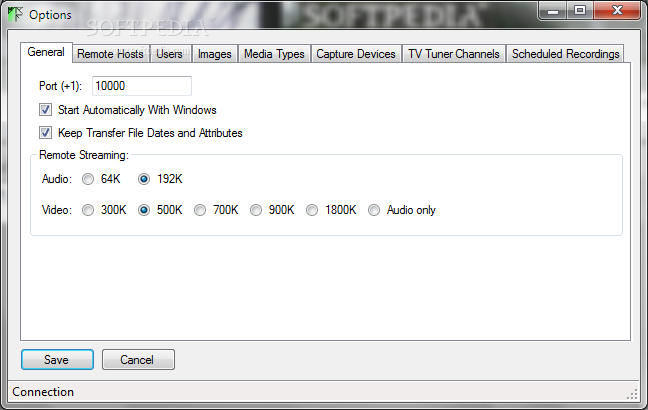Click the Connection status bar text
This screenshot has height=410, width=648.
[43, 392]
